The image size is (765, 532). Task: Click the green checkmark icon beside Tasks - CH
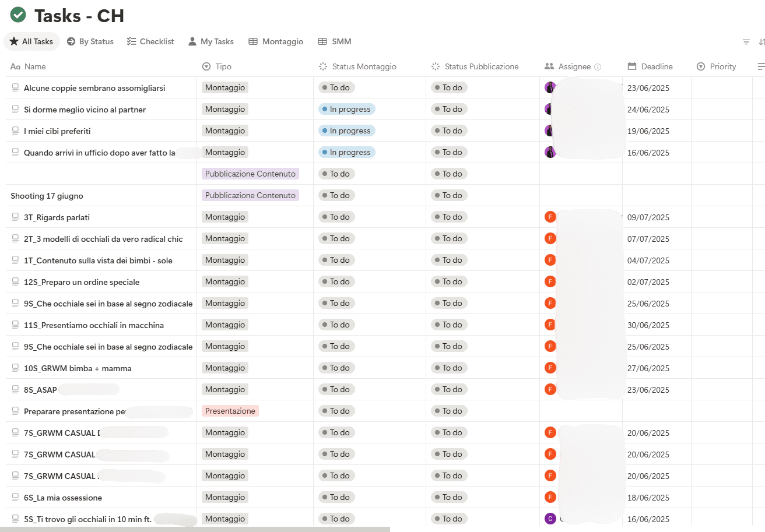coord(17,15)
